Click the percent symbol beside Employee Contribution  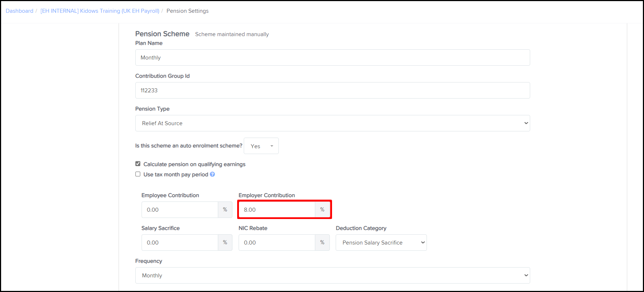[x=225, y=210]
